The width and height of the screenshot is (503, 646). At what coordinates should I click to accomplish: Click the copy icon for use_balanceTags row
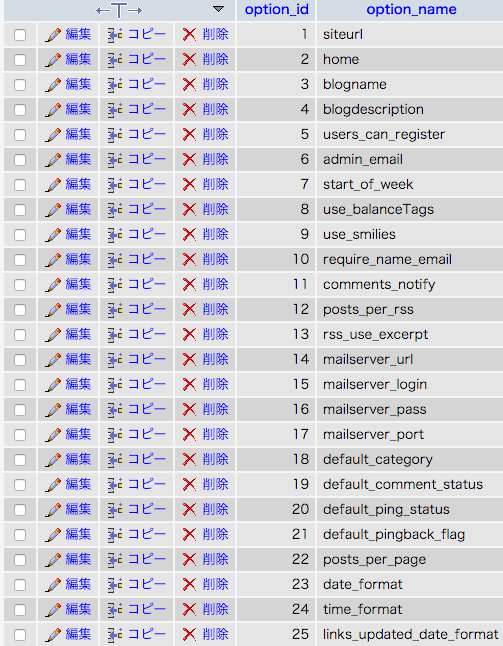pyautogui.click(x=115, y=210)
